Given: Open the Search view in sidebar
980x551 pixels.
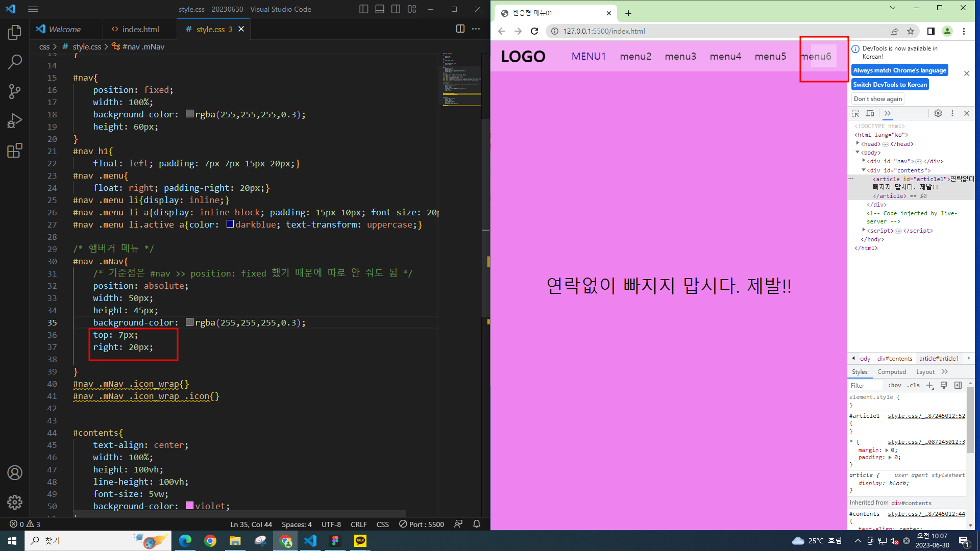Looking at the screenshot, I should [15, 62].
